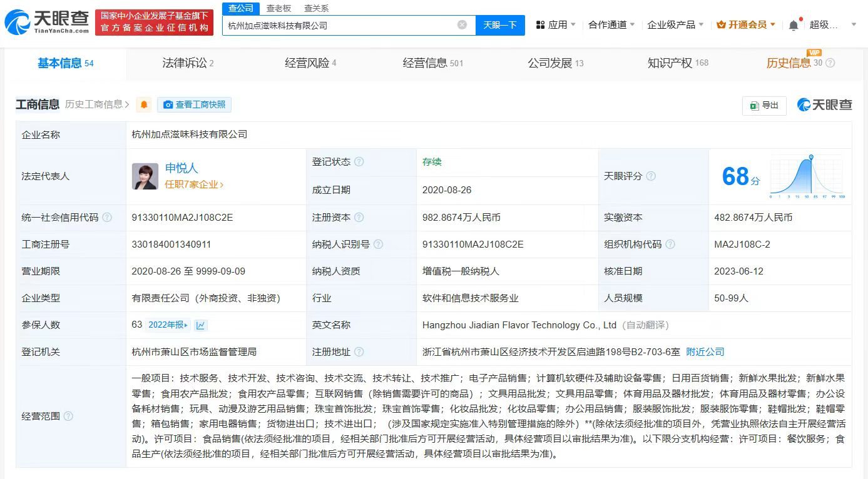
Task: Click the orange alert bell beside 工商信息
Action: (x=144, y=104)
